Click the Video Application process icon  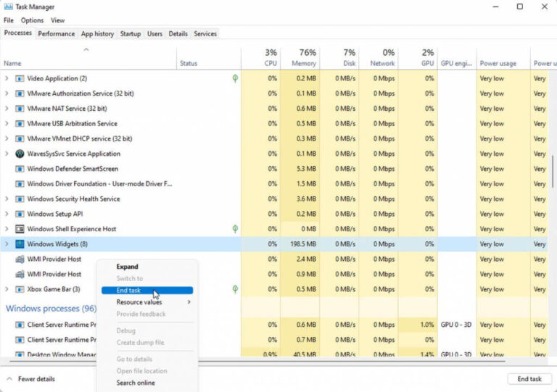tap(20, 78)
